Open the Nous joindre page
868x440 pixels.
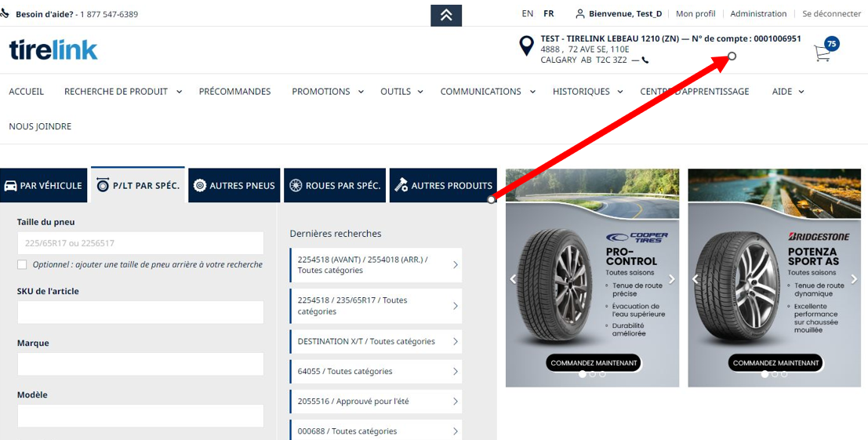[x=40, y=126]
